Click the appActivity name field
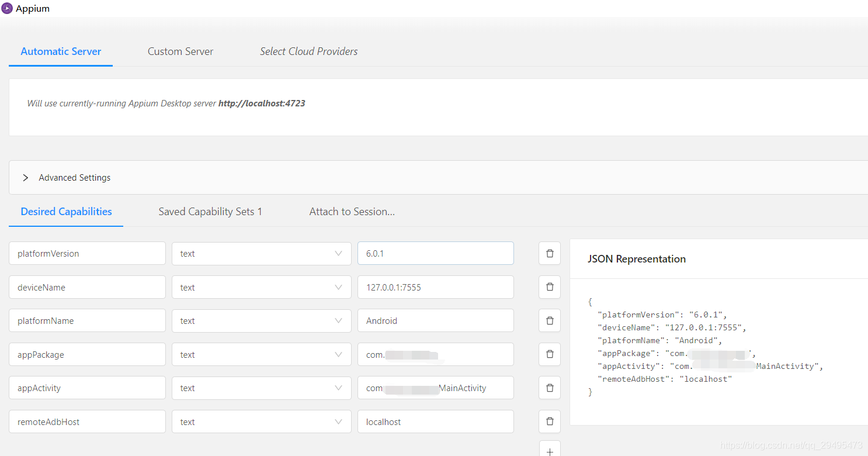 [87, 388]
